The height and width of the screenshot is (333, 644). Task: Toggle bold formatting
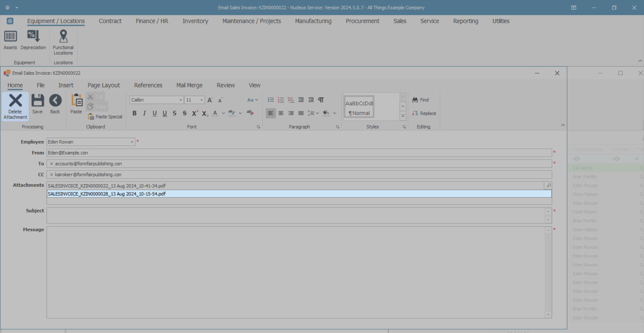[135, 113]
